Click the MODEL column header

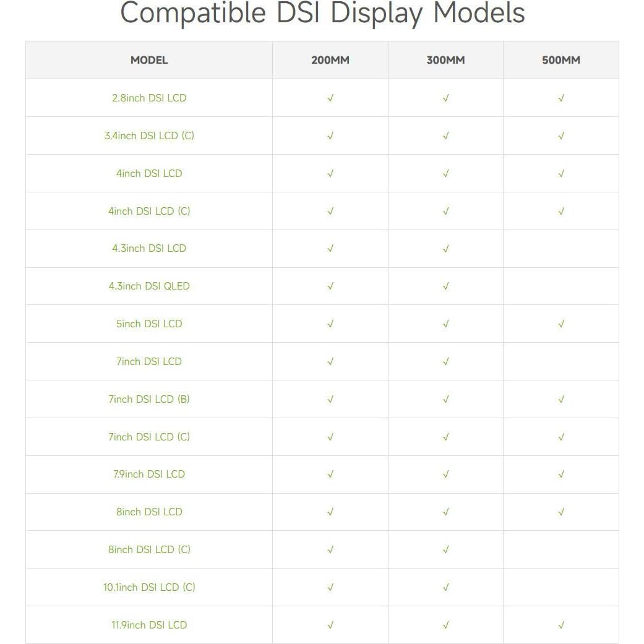click(x=149, y=60)
